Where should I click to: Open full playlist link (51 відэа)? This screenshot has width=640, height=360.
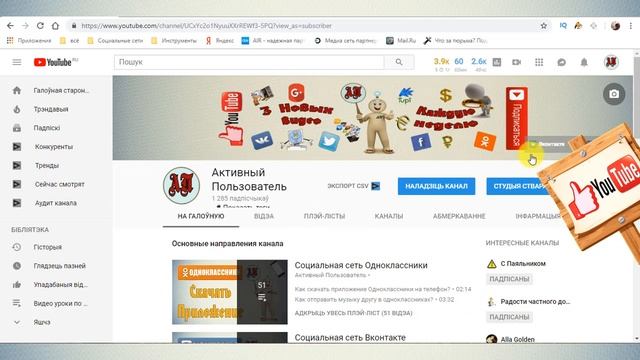[353, 313]
